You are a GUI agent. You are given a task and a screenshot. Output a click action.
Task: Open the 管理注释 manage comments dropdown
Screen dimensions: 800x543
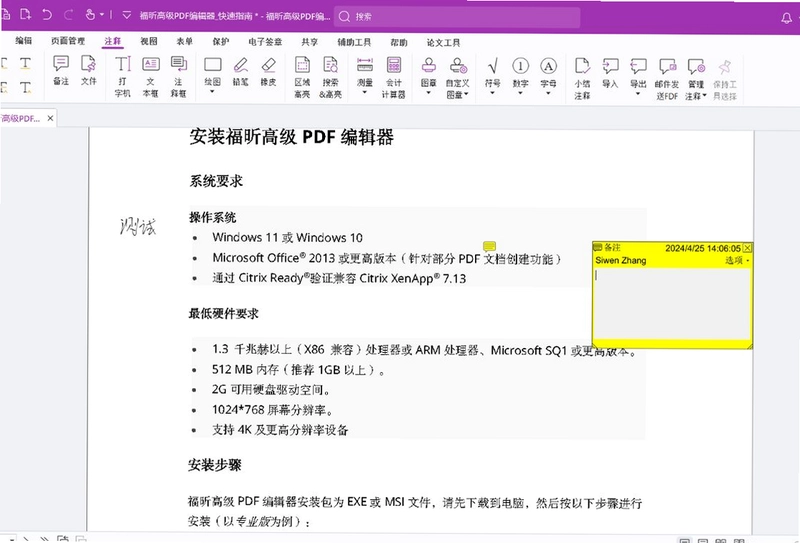(x=705, y=96)
